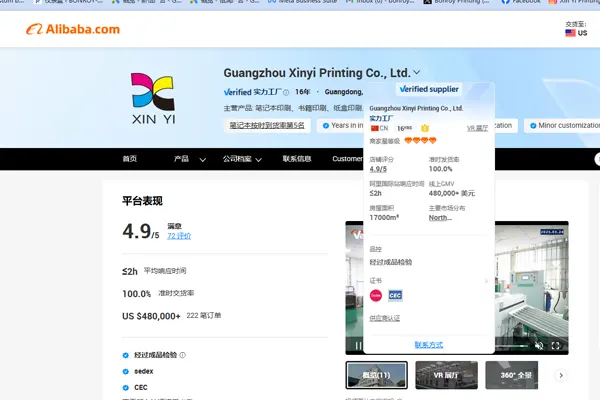Select the 17000m² floor area value
This screenshot has width=600, height=400.
pos(384,217)
